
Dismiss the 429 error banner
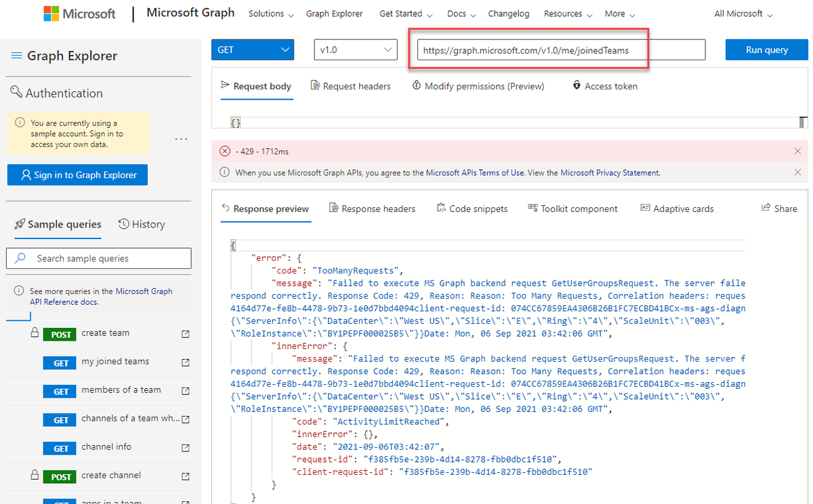[797, 151]
